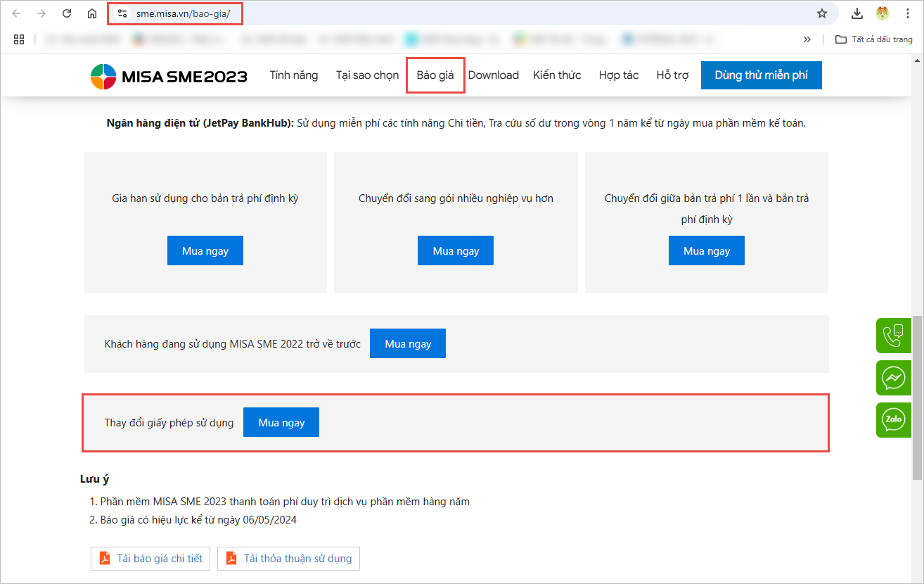924x584 pixels.
Task: Open the Zalo chat widget
Action: click(894, 420)
